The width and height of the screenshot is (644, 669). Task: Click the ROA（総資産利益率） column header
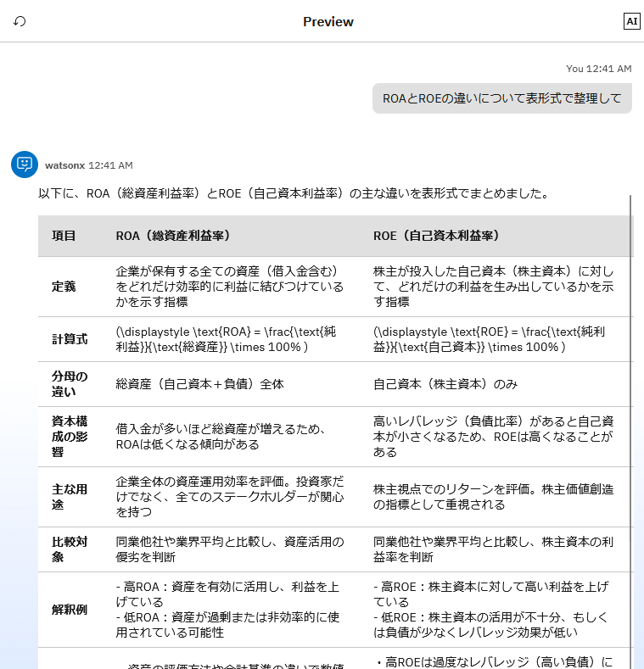(x=173, y=236)
